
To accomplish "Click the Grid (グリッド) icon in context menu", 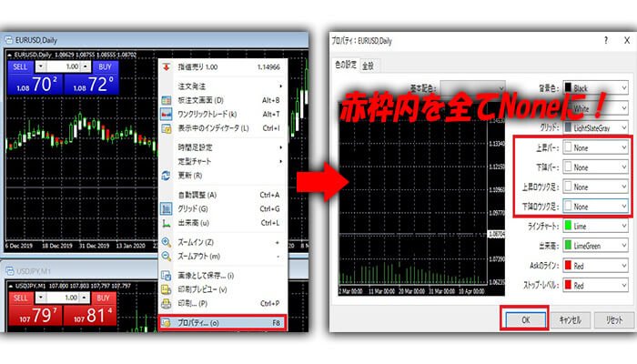I will 167,208.
